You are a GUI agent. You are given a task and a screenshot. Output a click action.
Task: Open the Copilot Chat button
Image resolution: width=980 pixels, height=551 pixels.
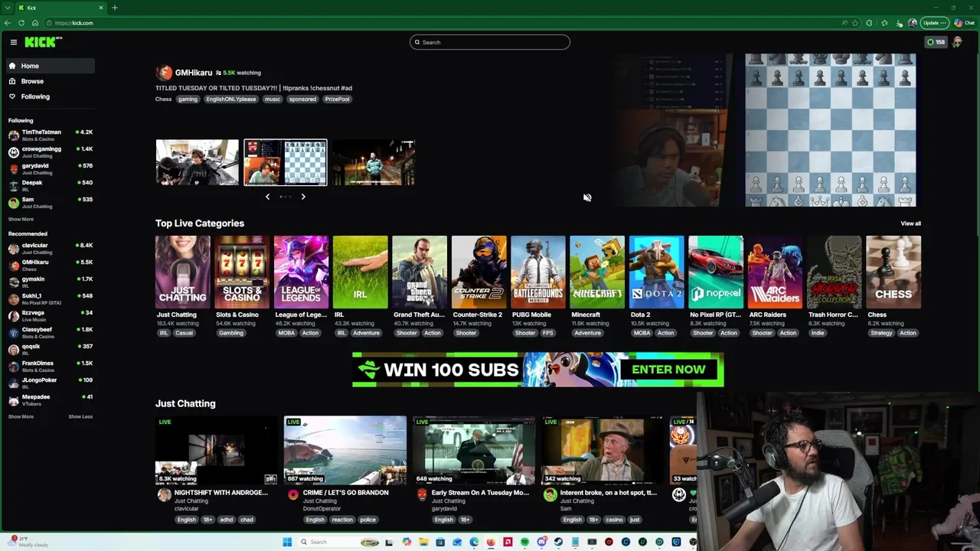coord(964,23)
